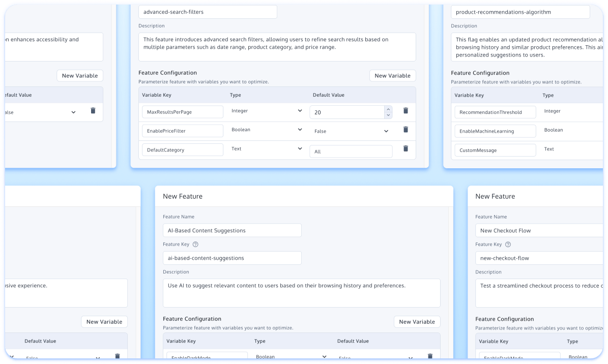Edit the New Checkout Flow feature name field
This screenshot has height=364, width=608.
pos(539,230)
